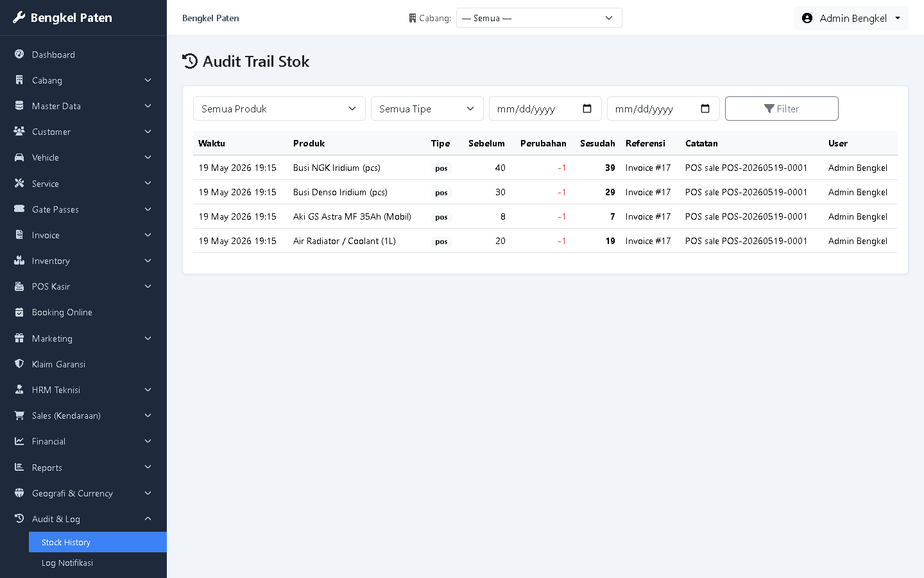The image size is (924, 578).
Task: Open the Customer menu label
Action: click(51, 132)
